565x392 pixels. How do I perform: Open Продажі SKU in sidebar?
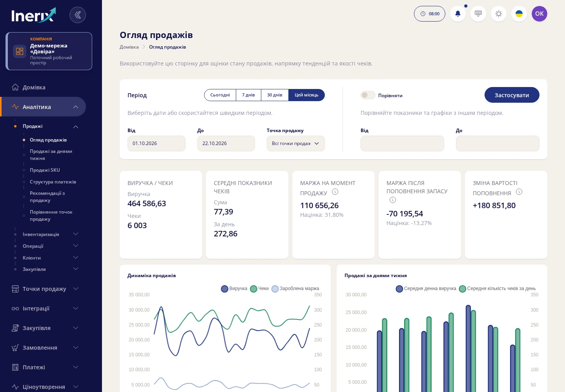click(45, 170)
